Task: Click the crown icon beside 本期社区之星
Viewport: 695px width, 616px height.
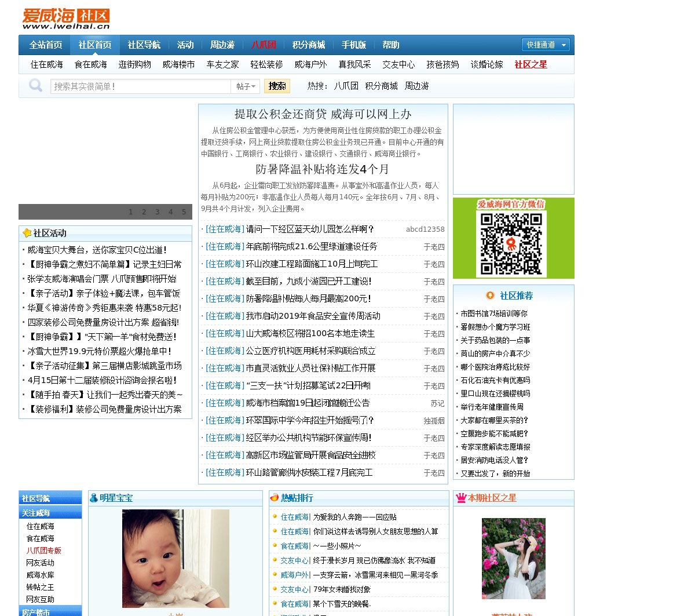Action: (461, 498)
